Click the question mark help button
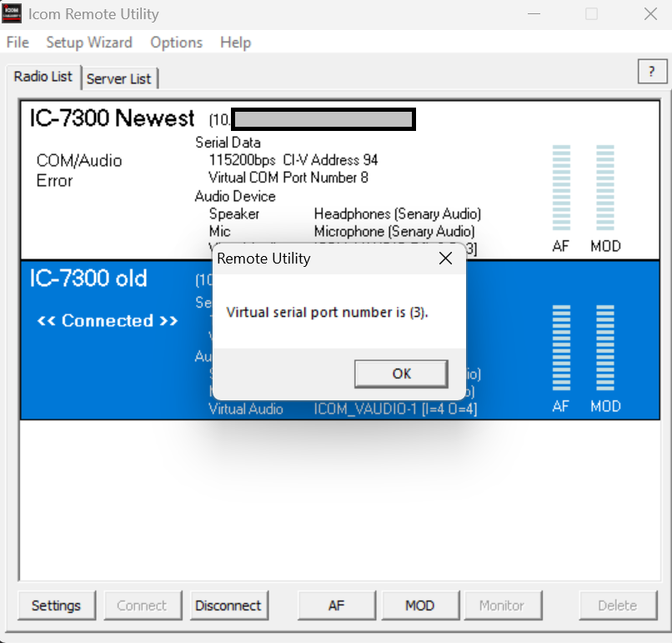 [x=651, y=73]
